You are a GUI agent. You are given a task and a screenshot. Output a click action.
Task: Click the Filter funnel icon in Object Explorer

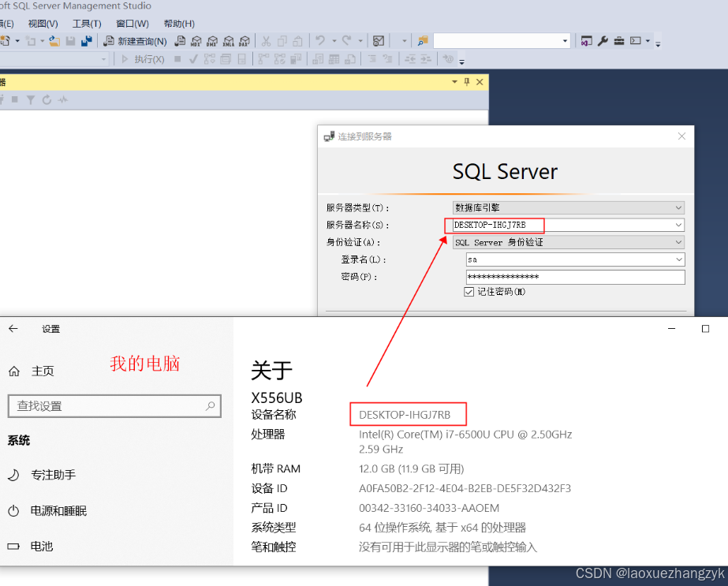coord(31,99)
